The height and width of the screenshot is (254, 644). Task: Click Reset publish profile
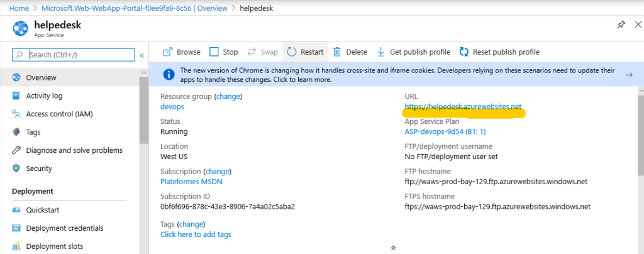(x=499, y=52)
